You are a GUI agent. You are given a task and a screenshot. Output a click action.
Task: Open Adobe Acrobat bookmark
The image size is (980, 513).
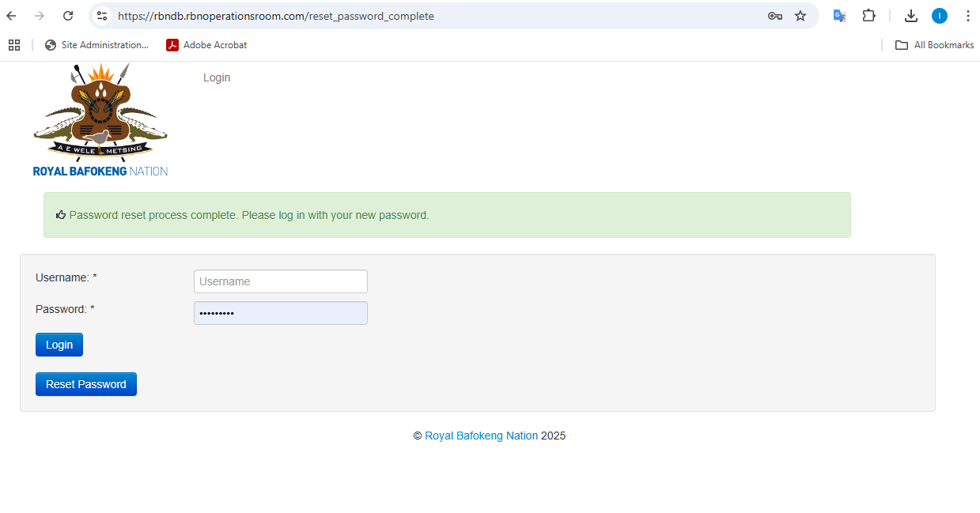(x=206, y=45)
